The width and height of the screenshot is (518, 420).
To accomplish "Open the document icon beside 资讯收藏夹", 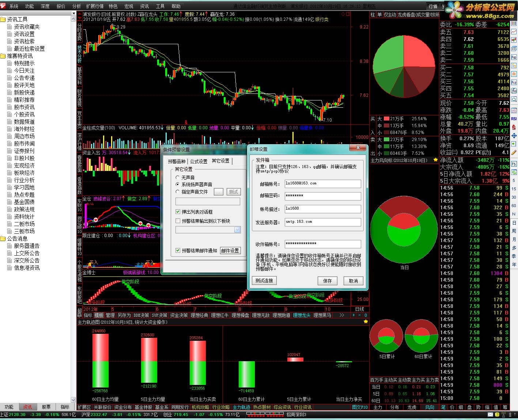I will coord(10,27).
